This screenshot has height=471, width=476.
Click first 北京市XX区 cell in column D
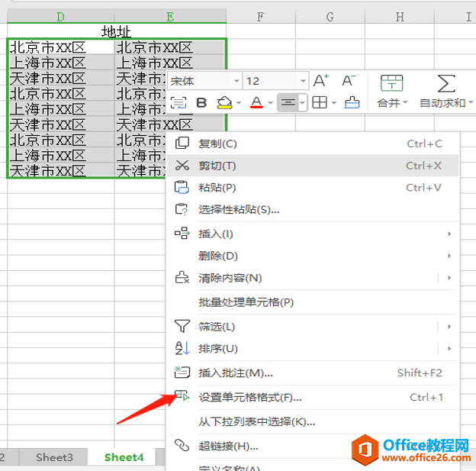click(61, 47)
